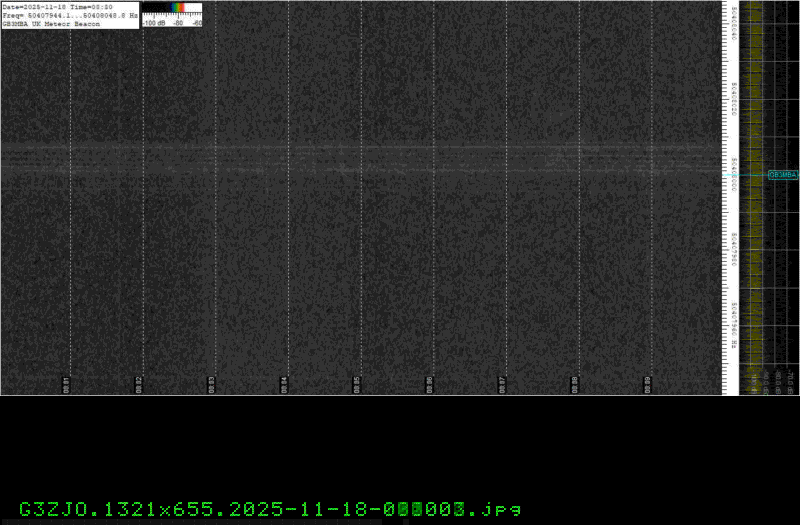Click the GB3MBA frequency marker label
The height and width of the screenshot is (525, 800).
782,175
